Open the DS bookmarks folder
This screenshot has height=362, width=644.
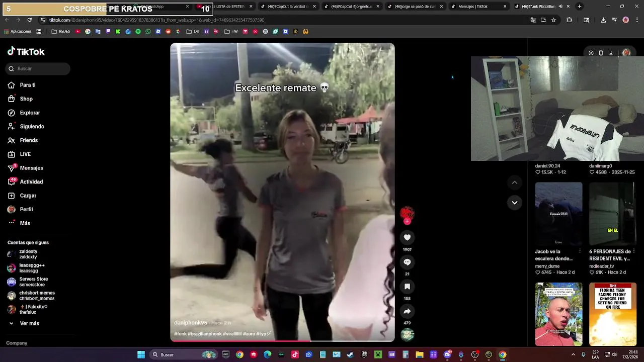point(193,32)
